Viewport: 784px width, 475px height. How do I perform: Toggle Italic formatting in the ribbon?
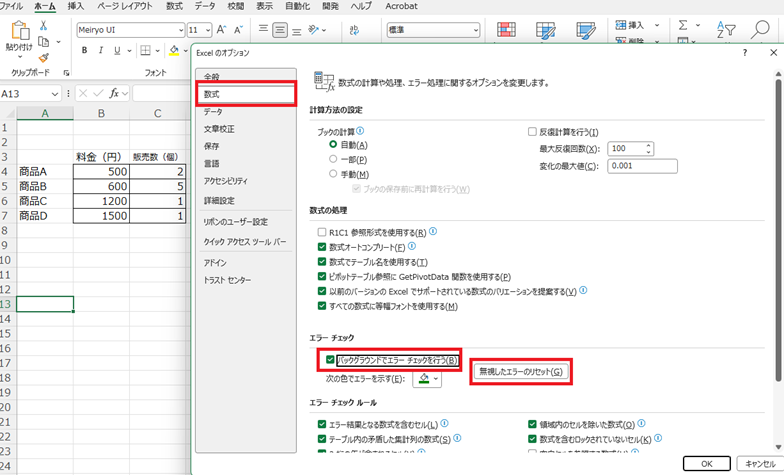(x=100, y=50)
